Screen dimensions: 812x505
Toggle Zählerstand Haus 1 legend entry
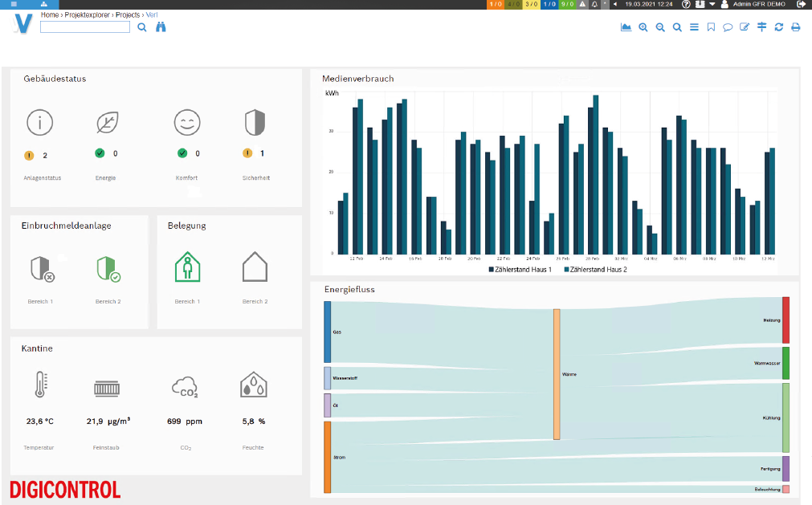pyautogui.click(x=520, y=270)
